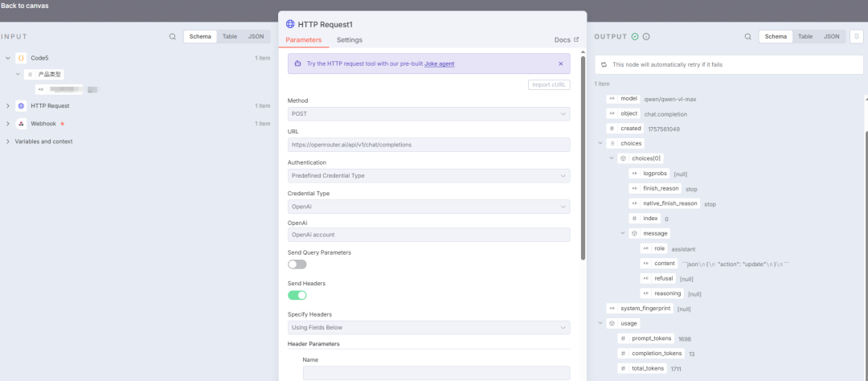Click the Webhook node icon
The width and height of the screenshot is (868, 381).
pos(21,124)
